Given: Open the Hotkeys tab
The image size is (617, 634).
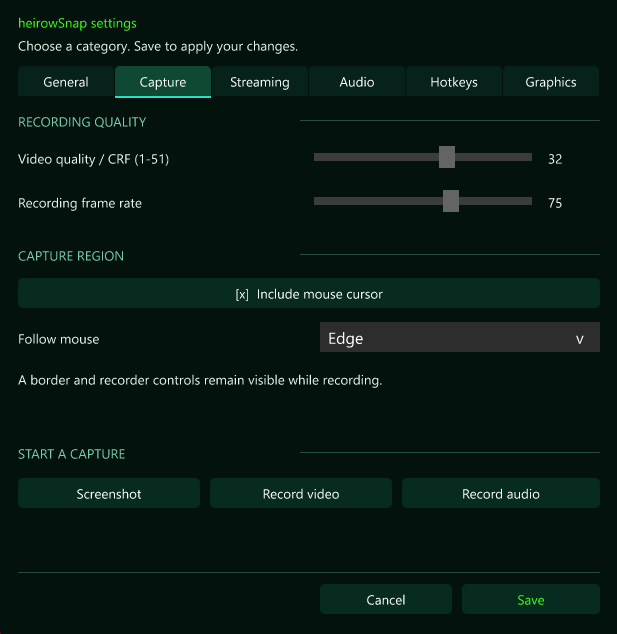Looking at the screenshot, I should tap(454, 82).
